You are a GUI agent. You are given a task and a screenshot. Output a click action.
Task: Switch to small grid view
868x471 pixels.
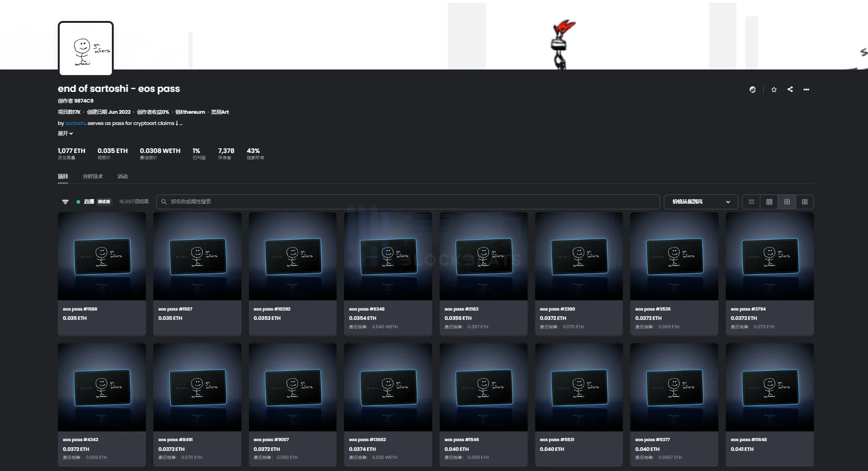coord(769,202)
